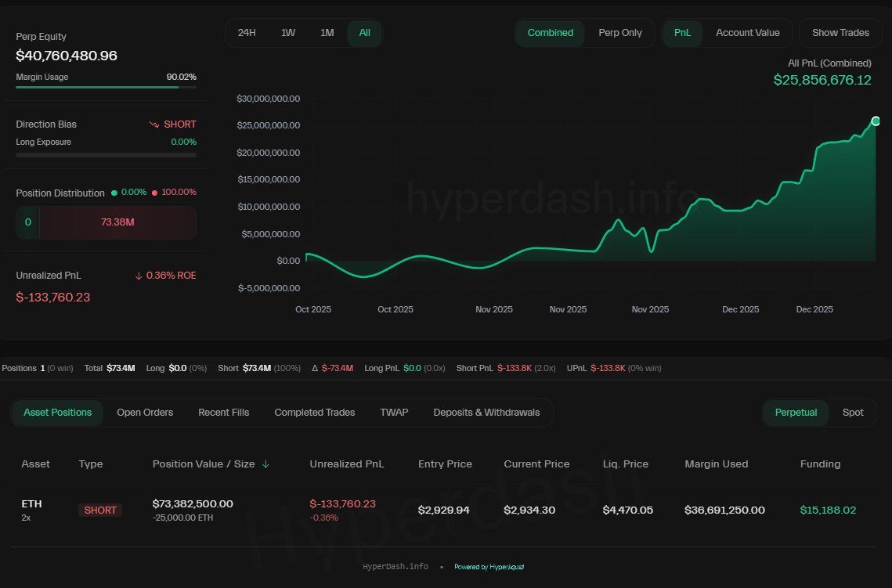Image resolution: width=892 pixels, height=588 pixels.
Task: Click the sort arrow beside Position Value / Size
Action: [x=265, y=464]
